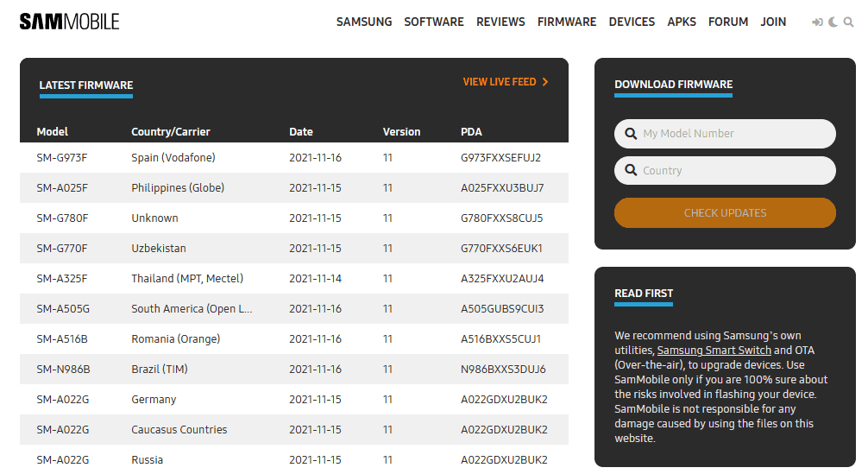Open the SM-A505G model entry
This screenshot has height=474, width=868.
point(63,308)
